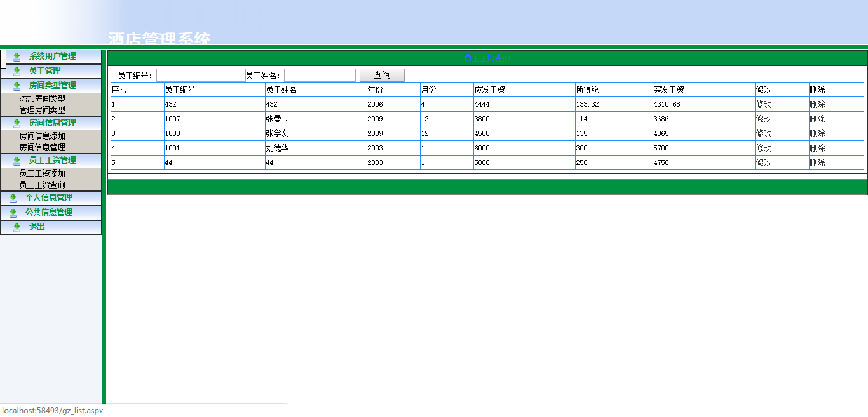This screenshot has height=417, width=868.
Task: Click the arrow icon beside 退出
Action: [x=17, y=227]
